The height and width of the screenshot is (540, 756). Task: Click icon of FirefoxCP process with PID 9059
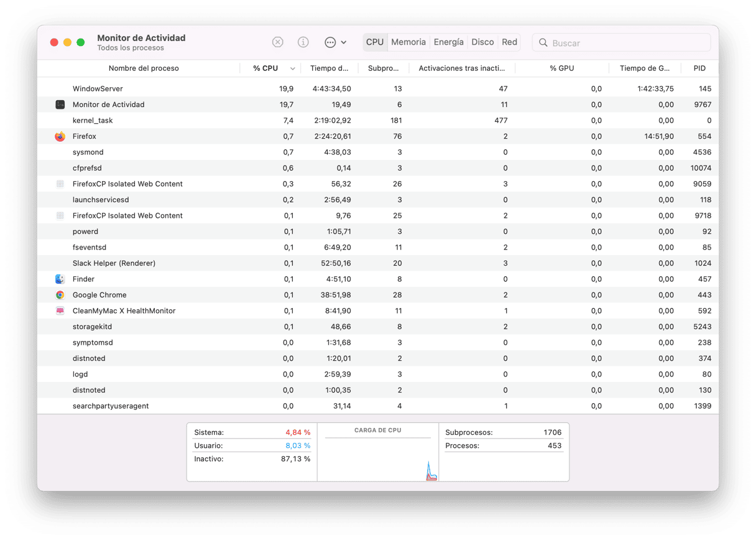pos(60,184)
